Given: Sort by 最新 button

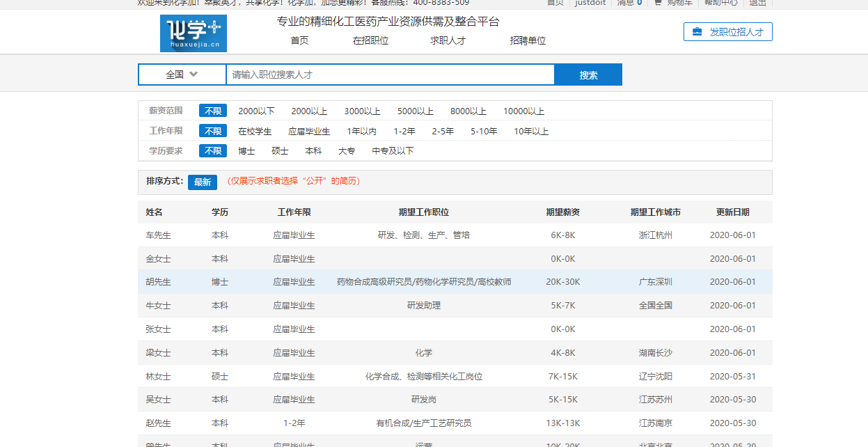Looking at the screenshot, I should pos(203,182).
